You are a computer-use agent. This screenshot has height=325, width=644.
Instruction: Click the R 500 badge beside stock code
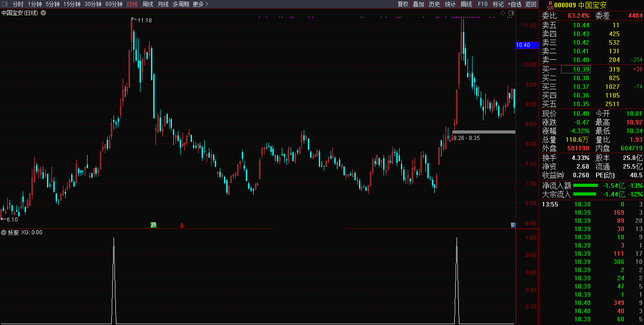[550, 5]
